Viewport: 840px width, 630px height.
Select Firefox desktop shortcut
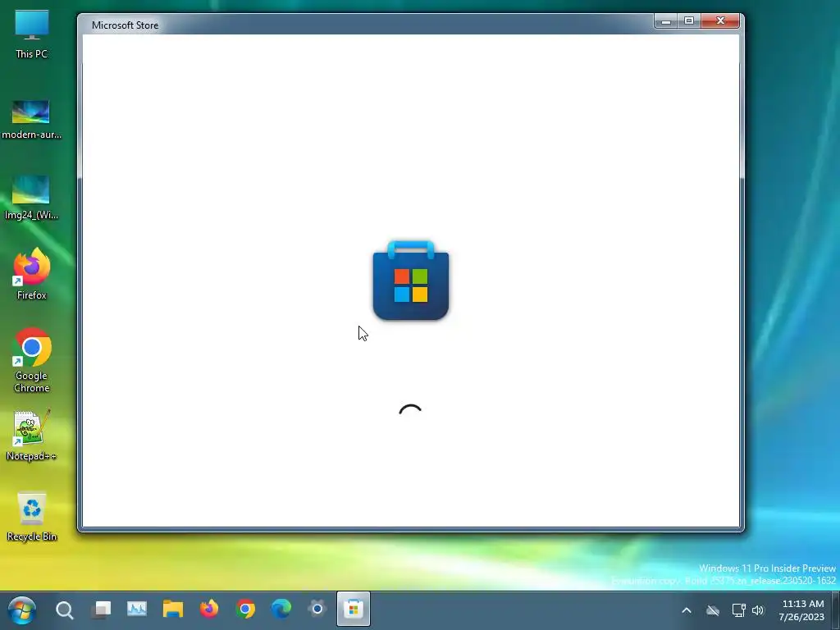coord(32,274)
